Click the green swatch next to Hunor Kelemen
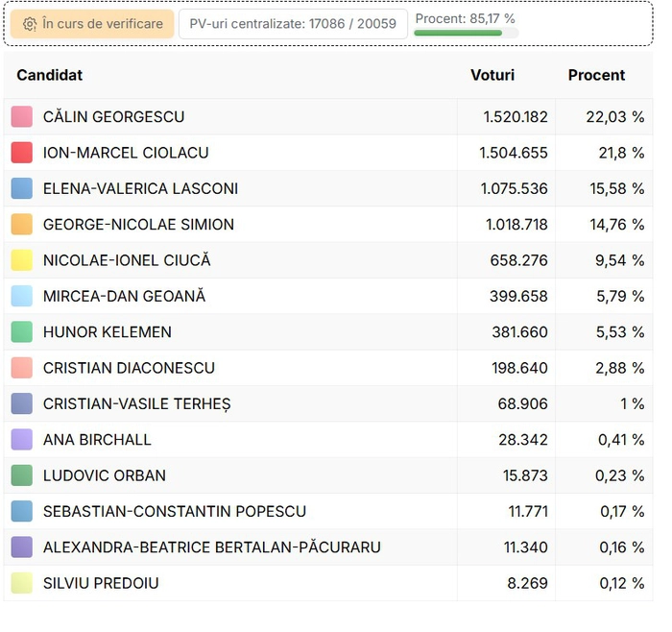This screenshot has width=672, height=632. pyautogui.click(x=22, y=332)
